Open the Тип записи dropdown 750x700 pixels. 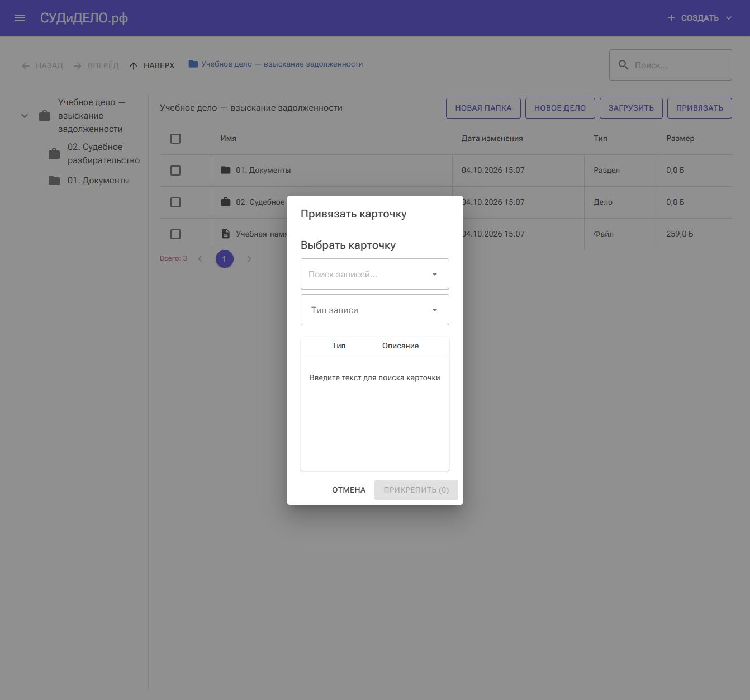point(375,310)
